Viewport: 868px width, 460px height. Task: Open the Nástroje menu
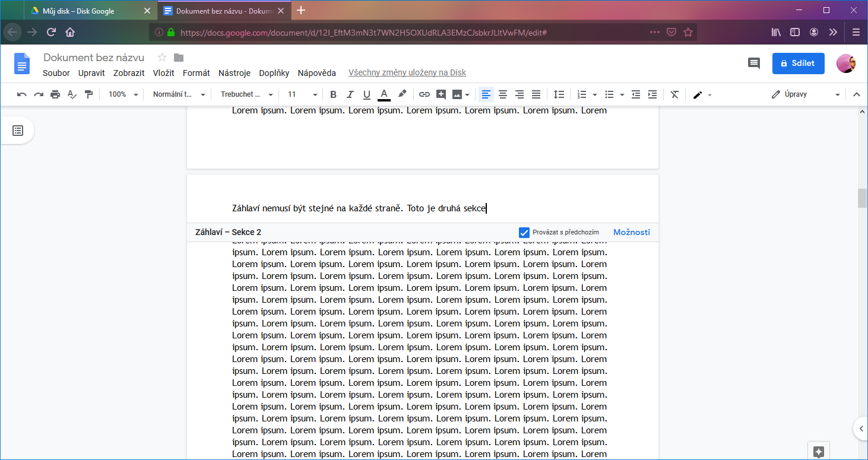click(235, 73)
